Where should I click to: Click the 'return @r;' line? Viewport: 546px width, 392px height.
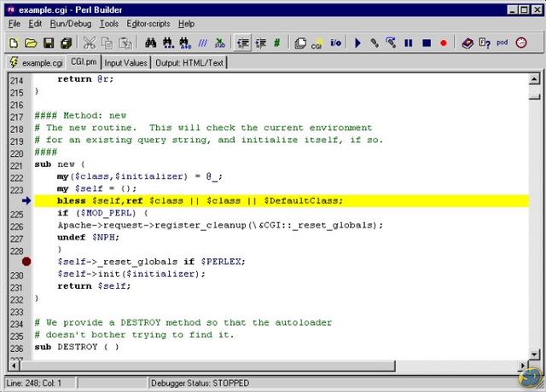pyautogui.click(x=85, y=79)
